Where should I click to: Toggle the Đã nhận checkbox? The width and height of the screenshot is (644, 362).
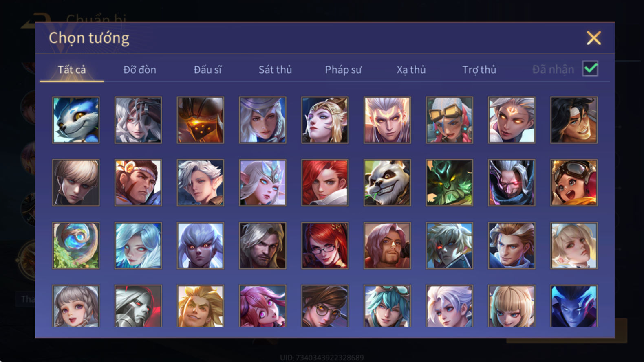tap(590, 68)
